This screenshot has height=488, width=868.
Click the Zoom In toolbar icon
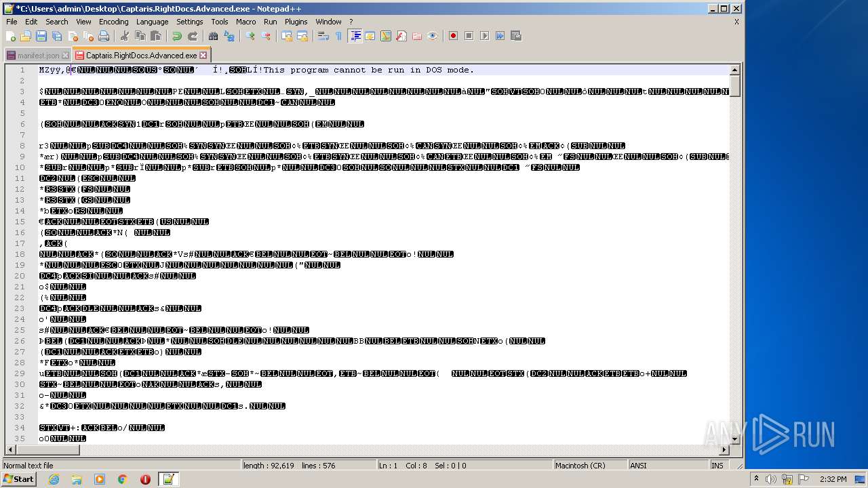click(250, 36)
